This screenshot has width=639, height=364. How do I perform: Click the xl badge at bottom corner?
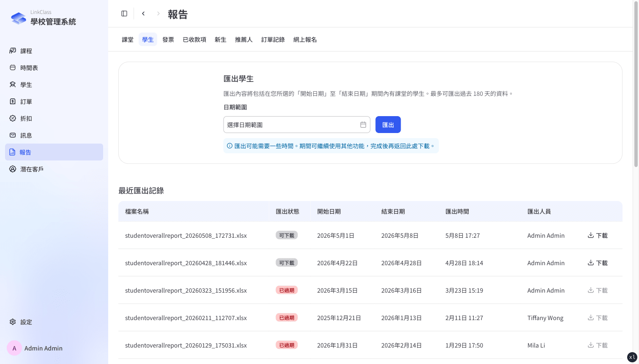click(632, 357)
